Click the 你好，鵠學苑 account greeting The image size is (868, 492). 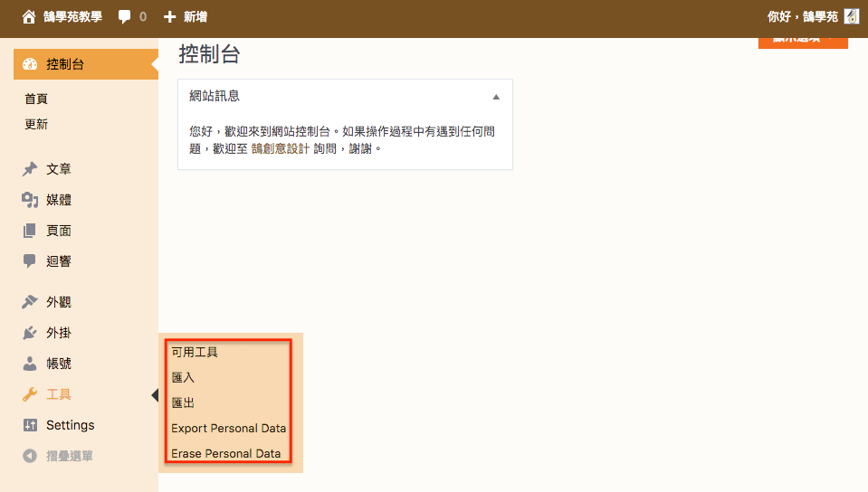[803, 17]
